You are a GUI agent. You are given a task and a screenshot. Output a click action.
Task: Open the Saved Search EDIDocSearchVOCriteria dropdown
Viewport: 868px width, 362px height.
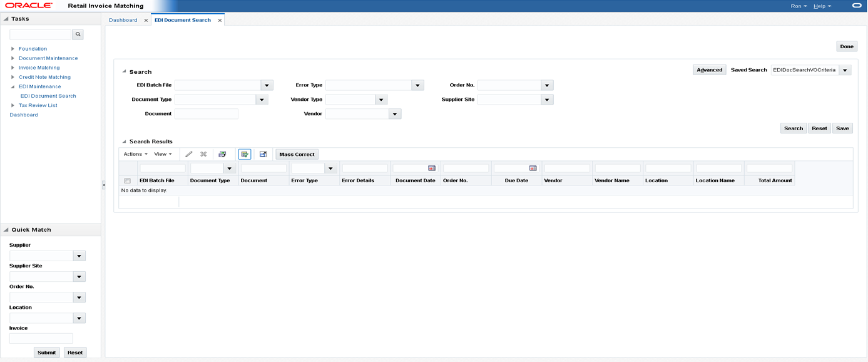pyautogui.click(x=845, y=70)
